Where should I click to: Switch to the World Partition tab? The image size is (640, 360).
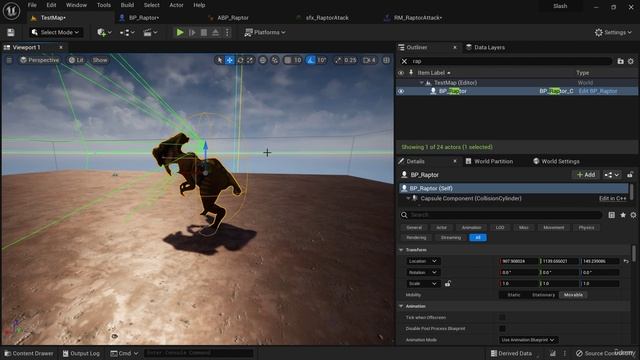click(489, 161)
